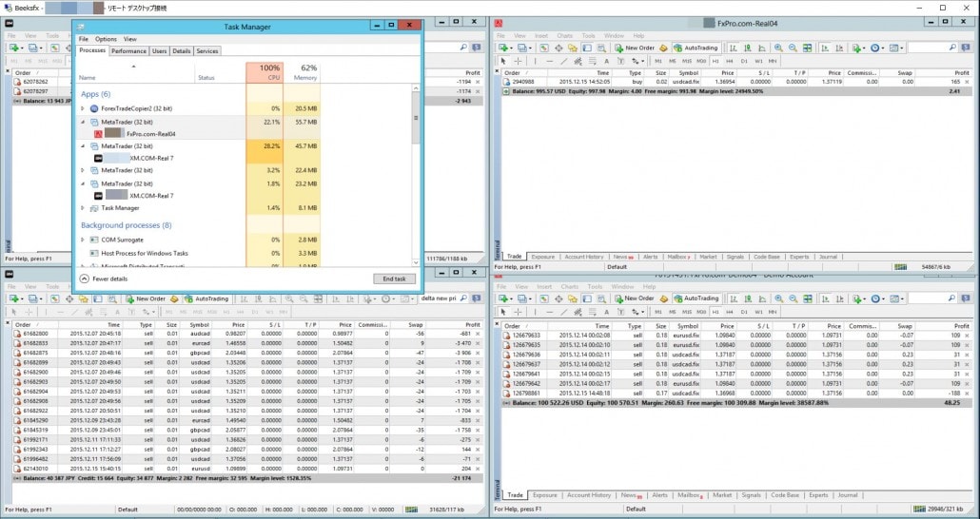Toggle AutoTrading in bottom-left MetaTrader window
Viewport: 980px width, 519px height.
click(x=206, y=299)
